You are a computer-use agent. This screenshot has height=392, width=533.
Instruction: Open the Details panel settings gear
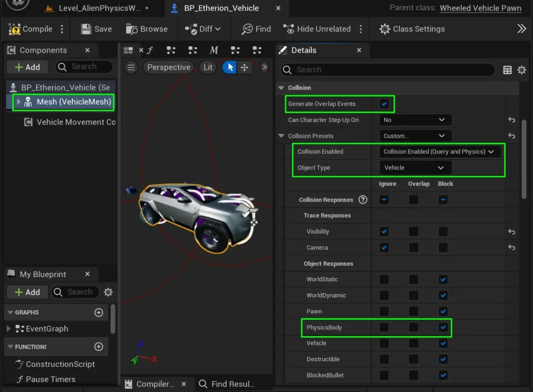(x=522, y=70)
